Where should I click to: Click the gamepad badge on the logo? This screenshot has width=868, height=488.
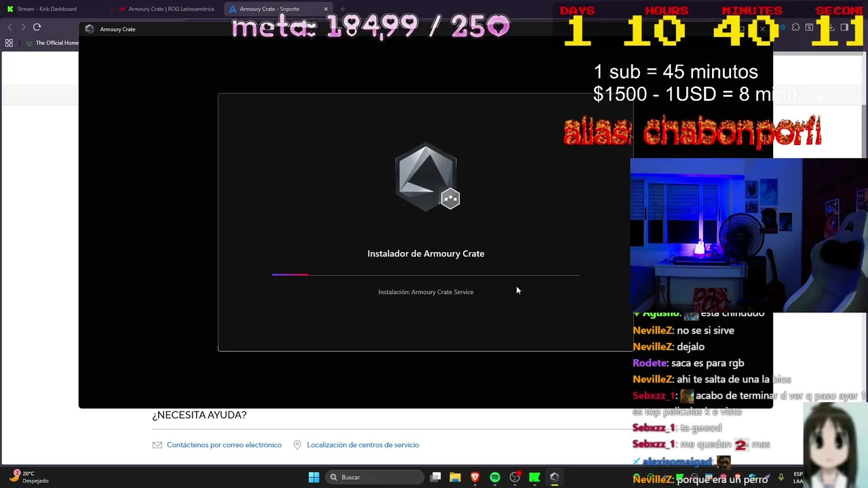coord(450,199)
